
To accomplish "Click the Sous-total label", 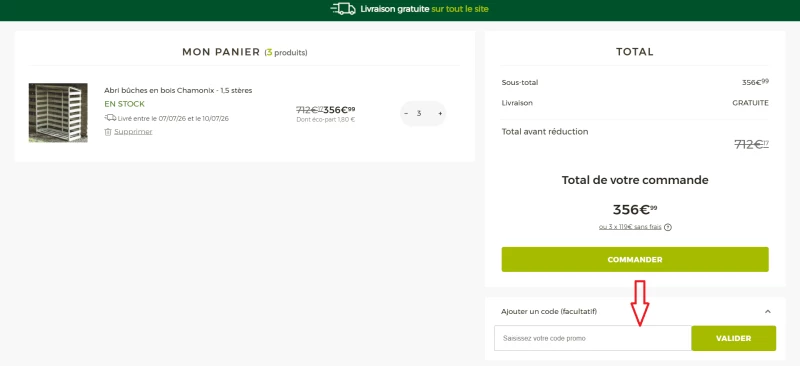I will [x=519, y=83].
